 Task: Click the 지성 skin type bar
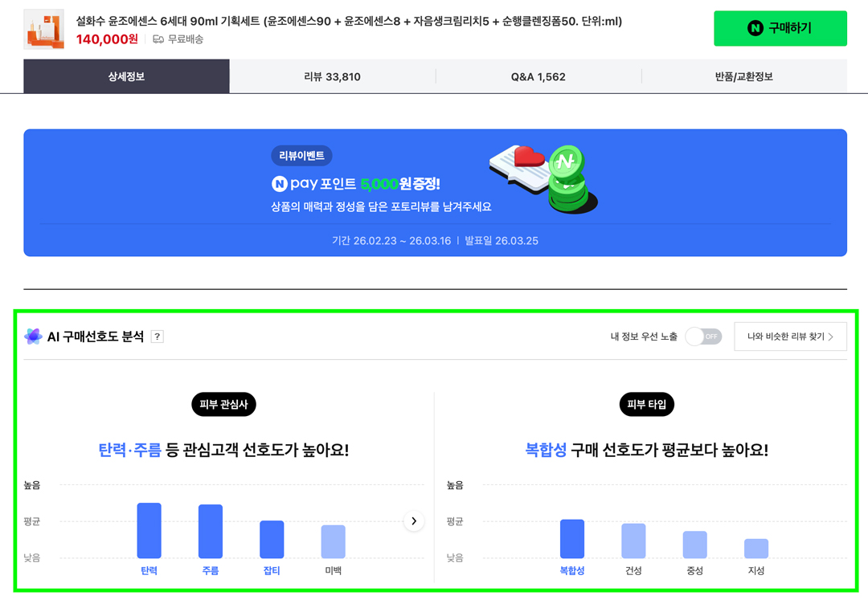pos(756,549)
